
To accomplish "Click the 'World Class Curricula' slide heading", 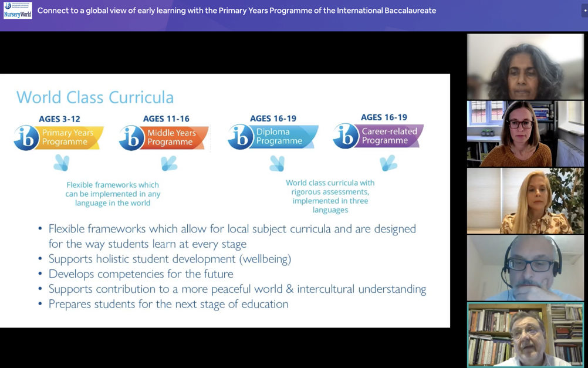I will pyautogui.click(x=95, y=97).
